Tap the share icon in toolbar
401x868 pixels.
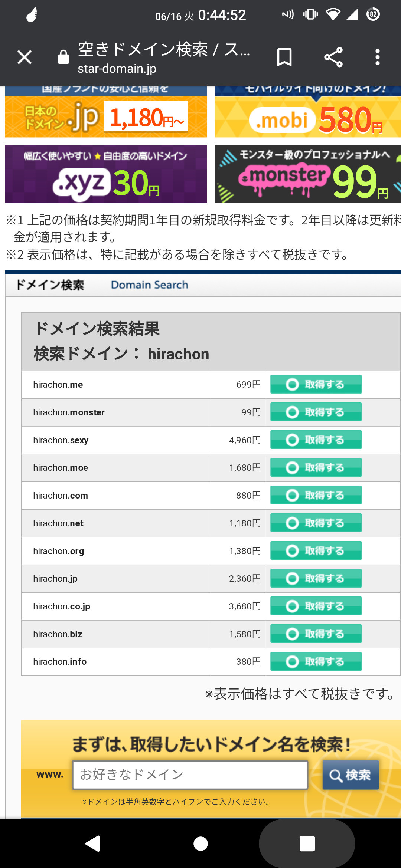click(333, 57)
